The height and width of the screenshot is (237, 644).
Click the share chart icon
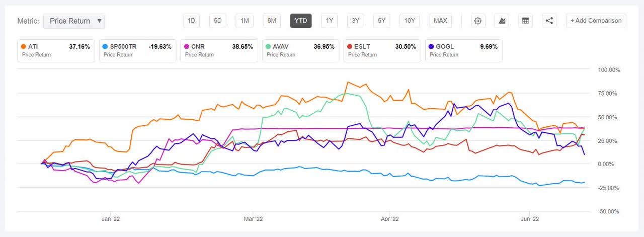coord(549,21)
